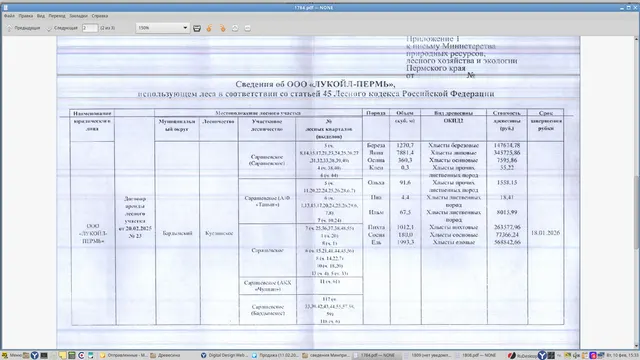
Task: Switch to Древесина folder window in taskbar
Action: 165,356
